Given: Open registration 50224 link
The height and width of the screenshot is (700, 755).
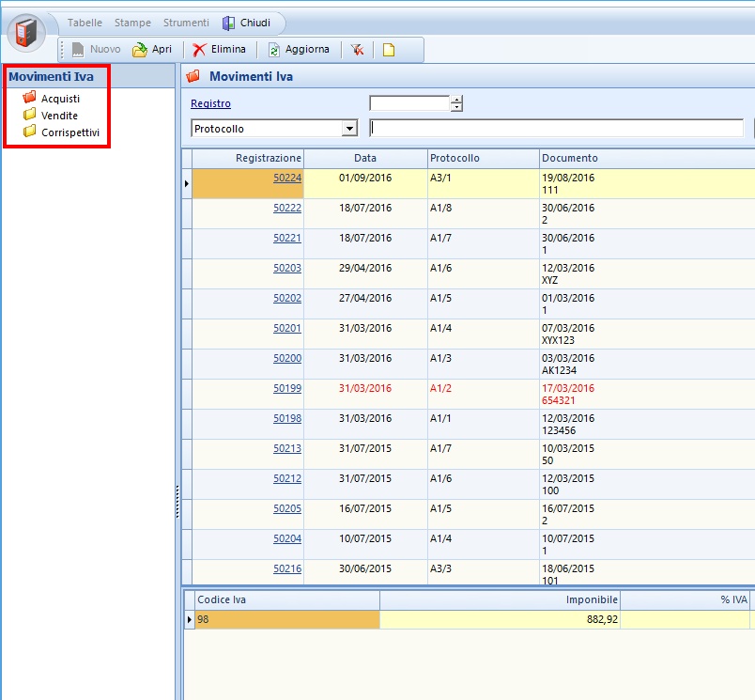Looking at the screenshot, I should (287, 178).
